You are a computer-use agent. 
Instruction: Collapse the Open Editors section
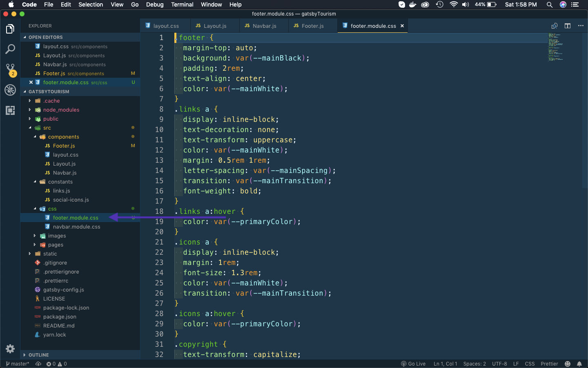[80, 37]
